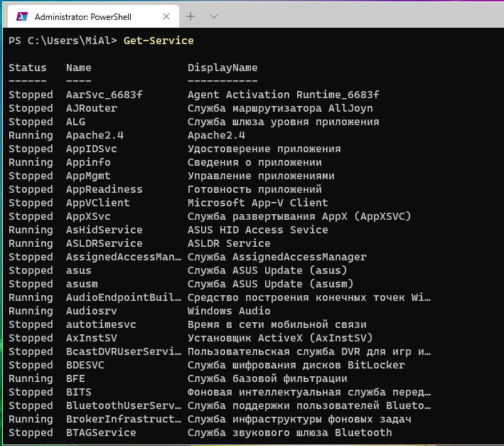Viewport: 504px width, 446px height.
Task: Click the PS C:\Users\MiAl> prompt
Action: click(63, 41)
